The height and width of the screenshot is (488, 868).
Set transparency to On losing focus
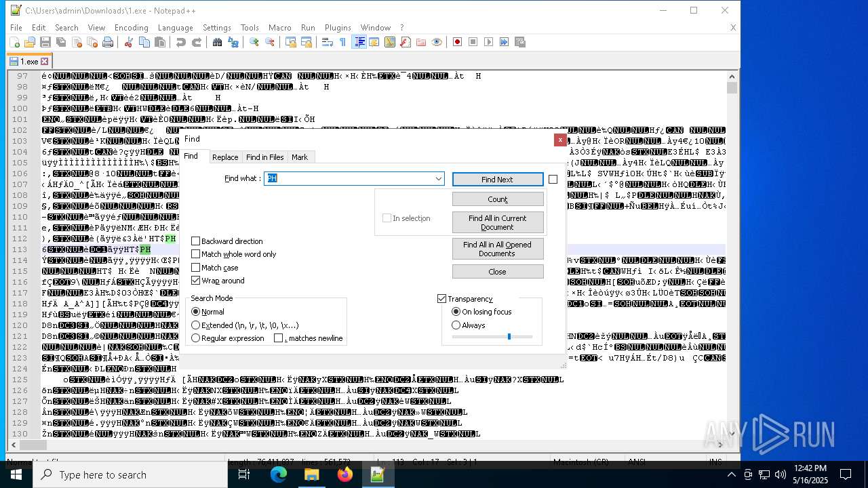point(456,312)
